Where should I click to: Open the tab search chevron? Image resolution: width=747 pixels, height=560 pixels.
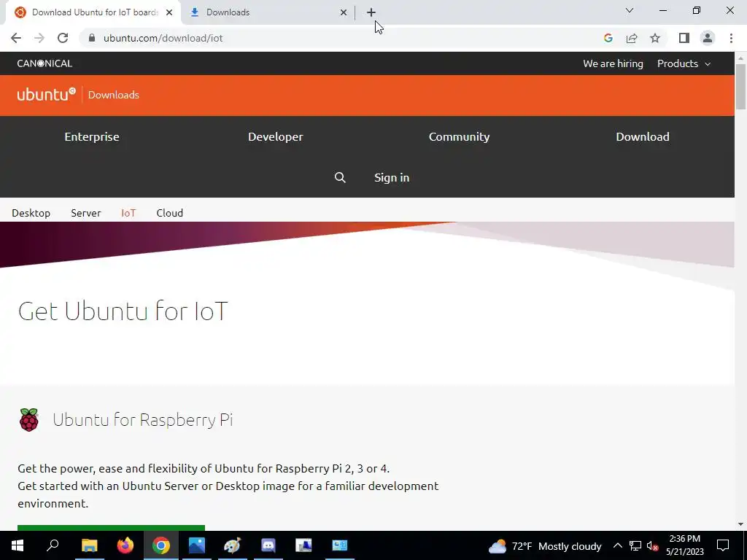pyautogui.click(x=630, y=10)
